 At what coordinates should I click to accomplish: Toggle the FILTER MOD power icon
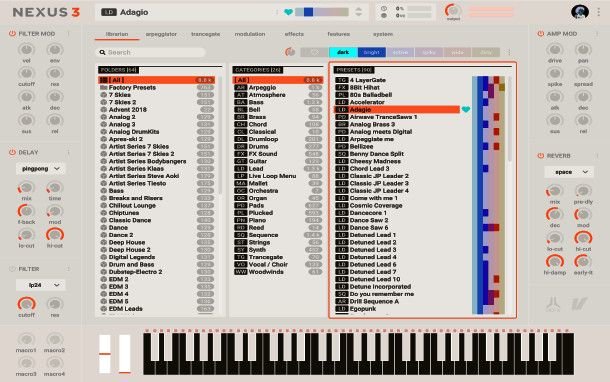[x=12, y=34]
